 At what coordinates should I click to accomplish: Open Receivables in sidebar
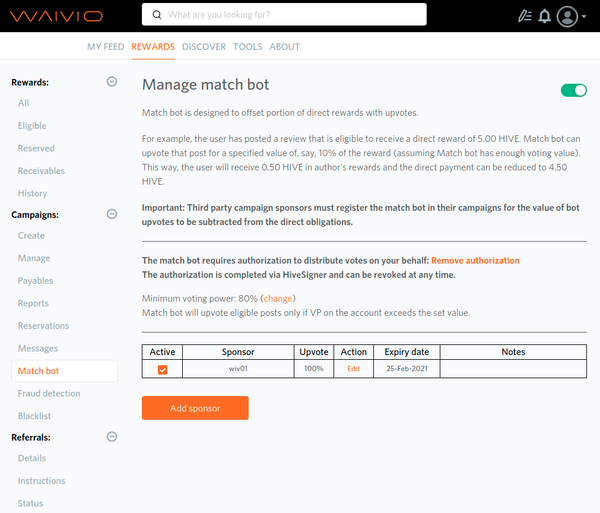41,171
